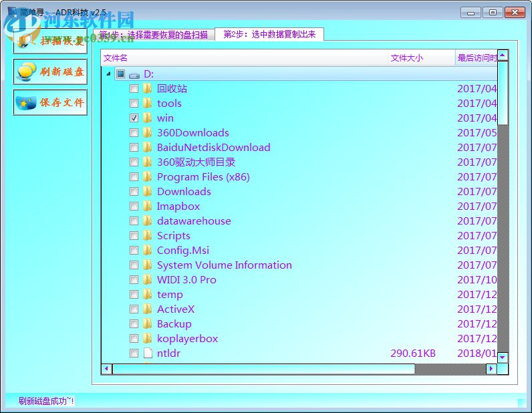This screenshot has height=413, width=532.
Task: Click the win folder icon
Action: (x=147, y=118)
